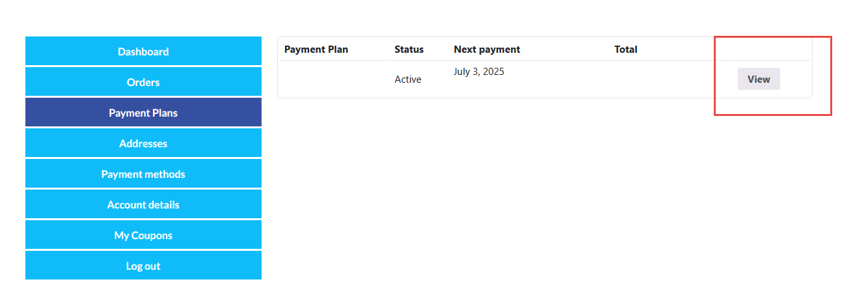This screenshot has height=286, width=868.
Task: Open the Dashboard section
Action: click(x=143, y=51)
